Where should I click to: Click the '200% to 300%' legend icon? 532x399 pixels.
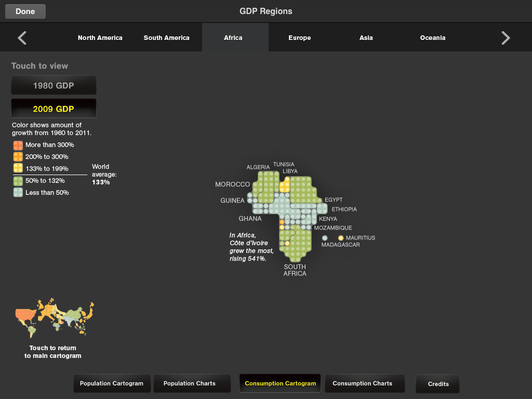click(18, 157)
